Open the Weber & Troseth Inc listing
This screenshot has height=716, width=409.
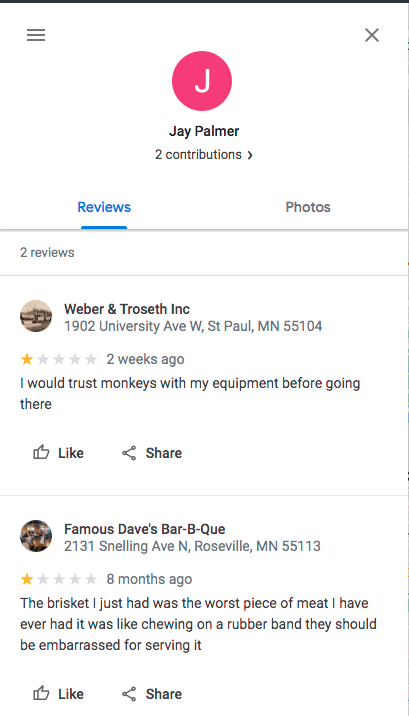click(x=127, y=309)
